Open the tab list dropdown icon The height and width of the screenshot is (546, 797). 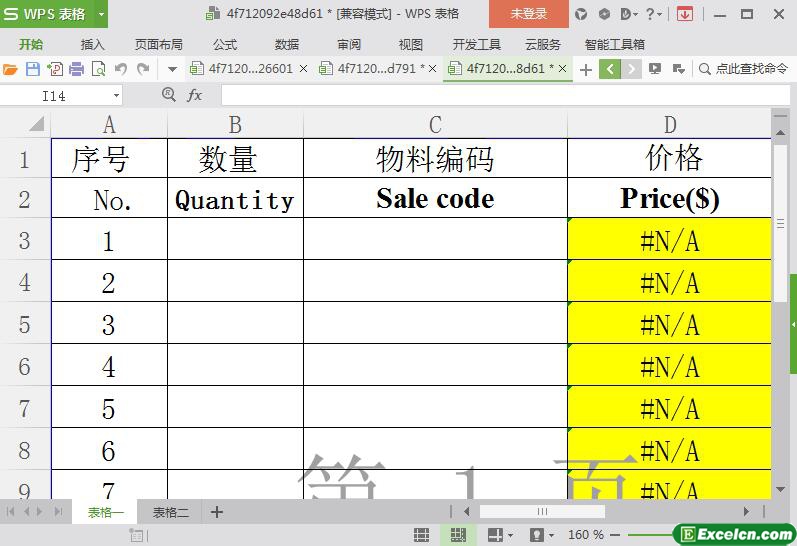[x=679, y=69]
